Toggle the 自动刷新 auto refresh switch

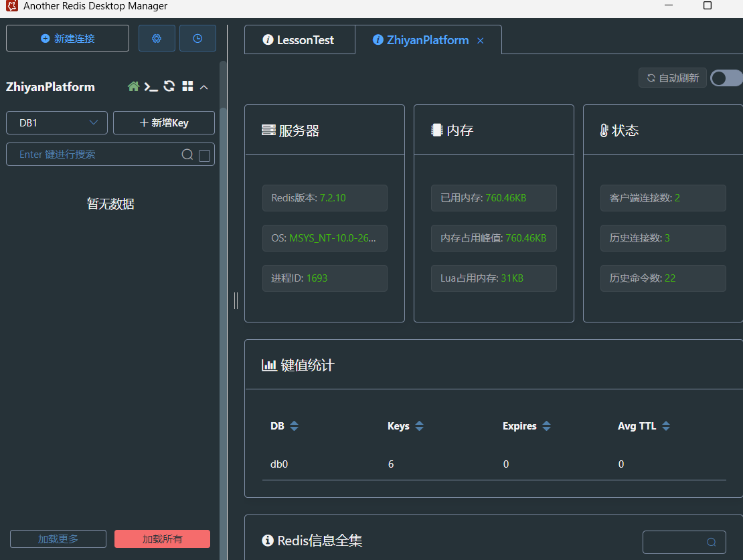point(726,78)
